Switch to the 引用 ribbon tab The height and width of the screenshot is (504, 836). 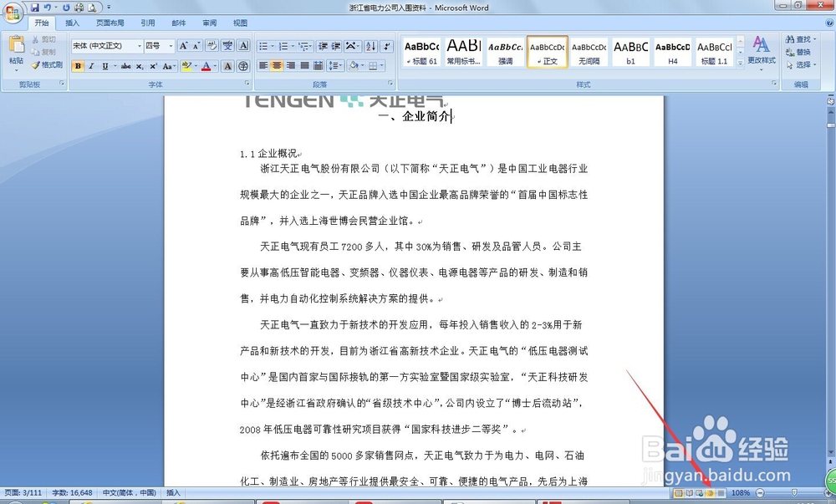pyautogui.click(x=148, y=23)
